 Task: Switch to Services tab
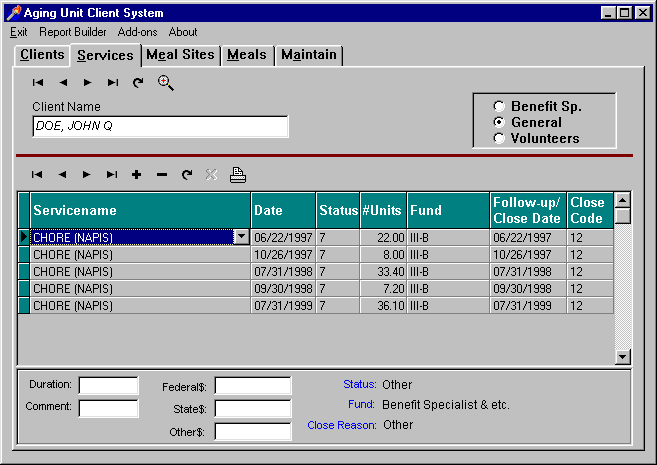pos(105,55)
